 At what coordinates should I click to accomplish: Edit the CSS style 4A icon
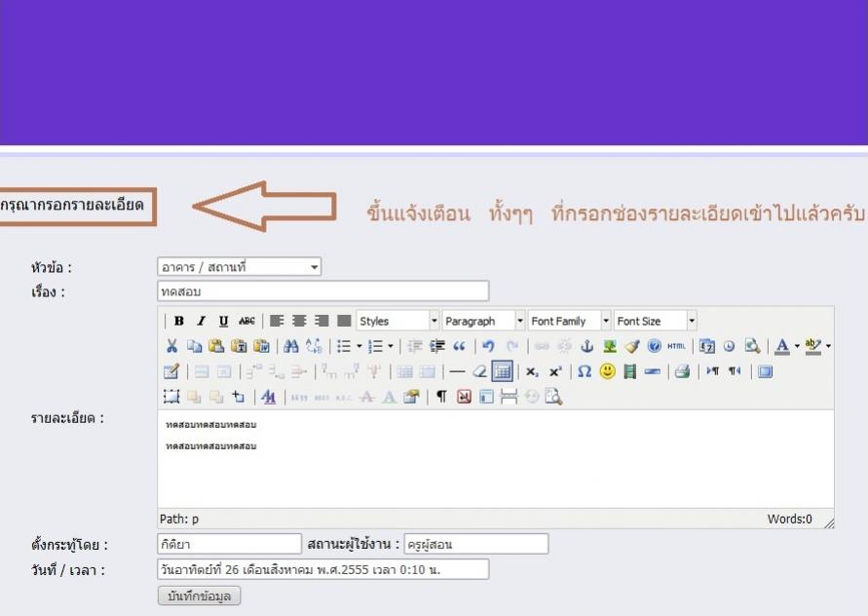click(269, 397)
